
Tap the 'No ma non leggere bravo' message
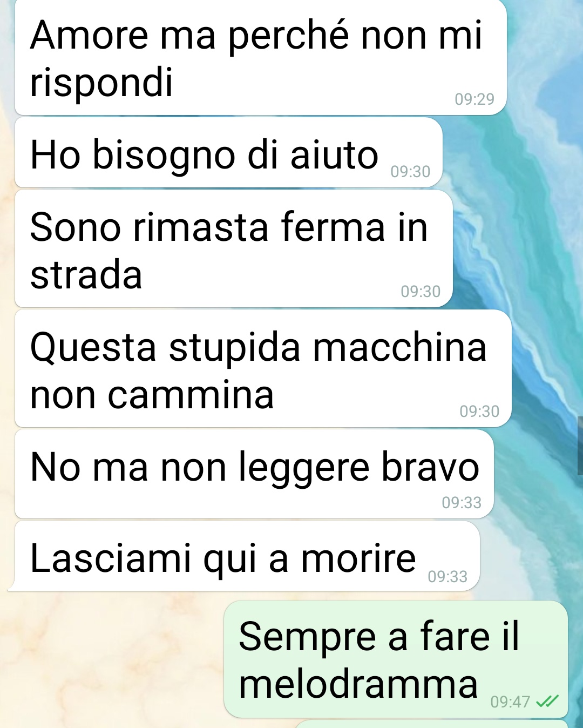[x=254, y=474]
